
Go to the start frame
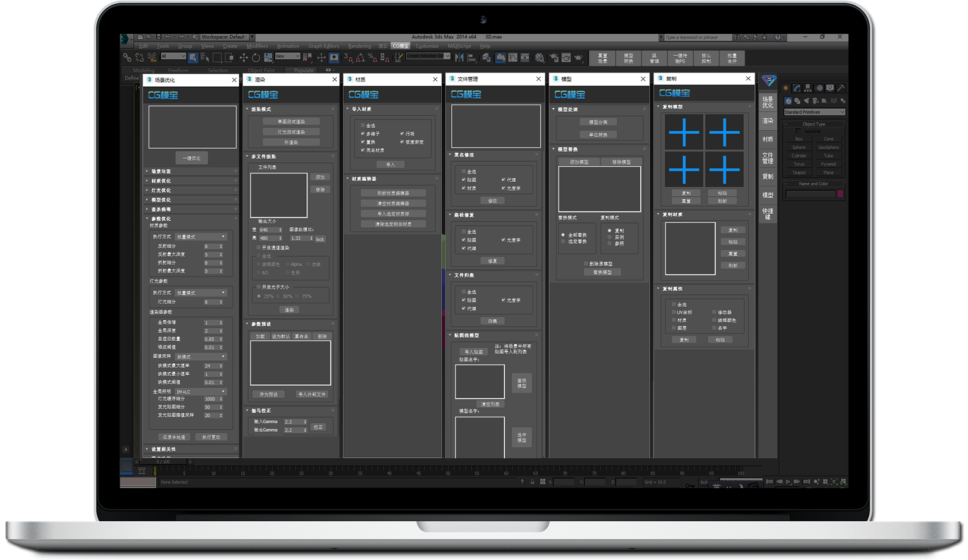click(769, 482)
